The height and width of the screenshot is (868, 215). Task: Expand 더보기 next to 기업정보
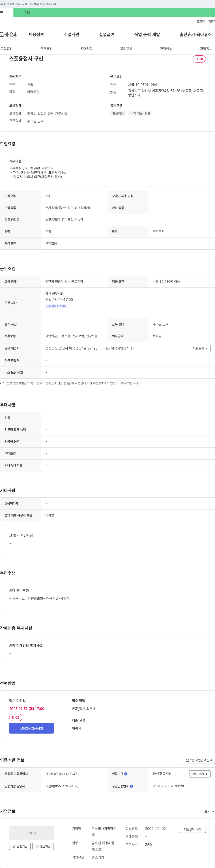coord(208,811)
